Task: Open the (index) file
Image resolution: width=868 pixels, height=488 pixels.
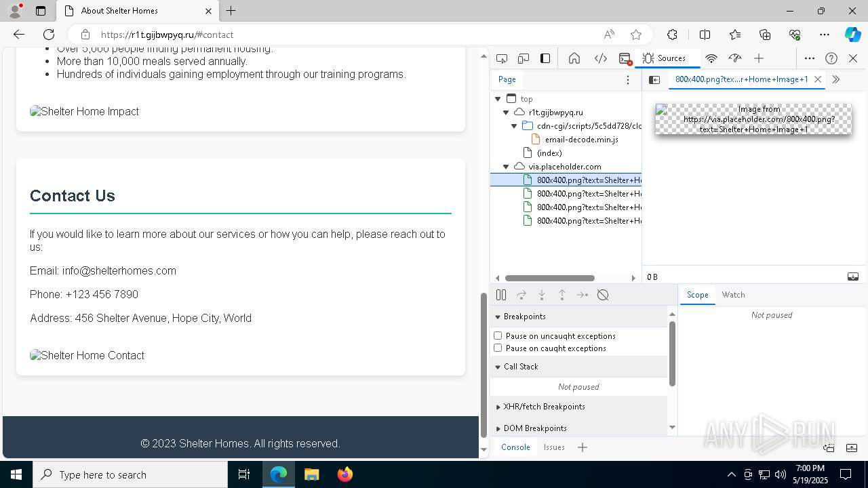Action: (549, 153)
